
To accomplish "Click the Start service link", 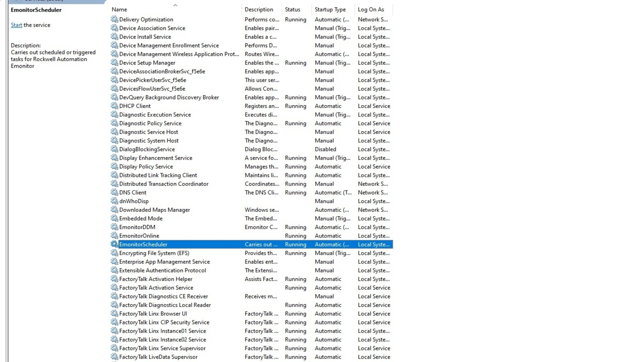I will point(16,25).
